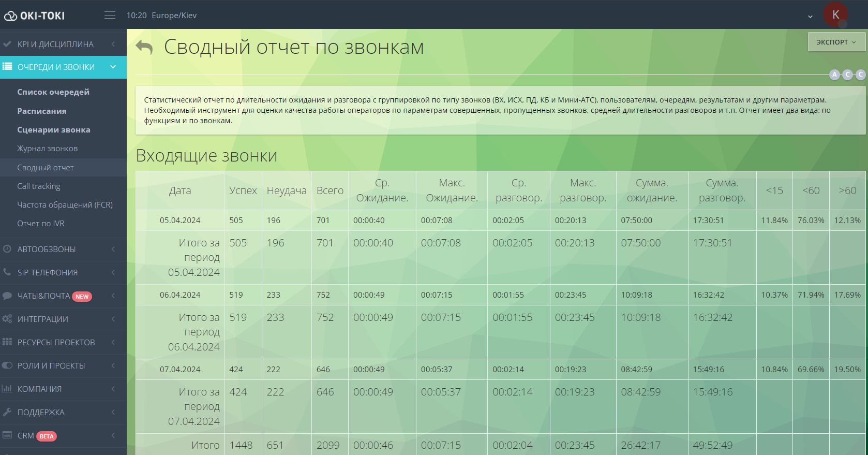This screenshot has width=868, height=455.
Task: Open Список очередей in the sidebar
Action: click(53, 92)
